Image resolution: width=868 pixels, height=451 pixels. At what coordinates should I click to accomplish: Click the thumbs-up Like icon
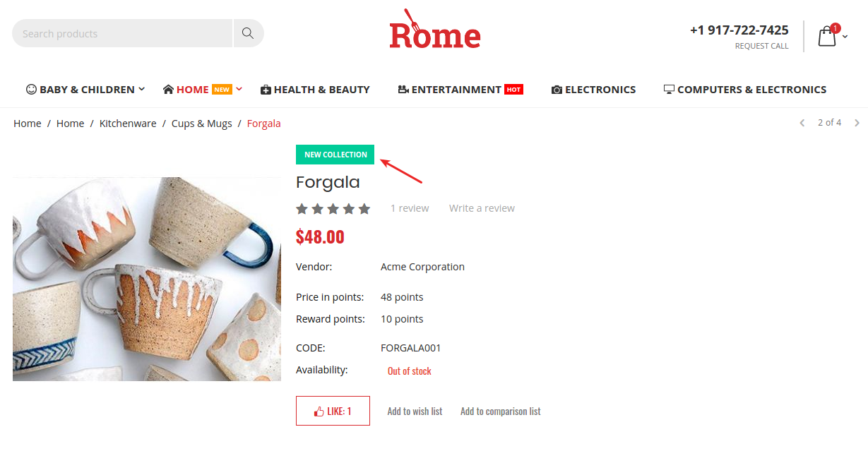tap(319, 411)
